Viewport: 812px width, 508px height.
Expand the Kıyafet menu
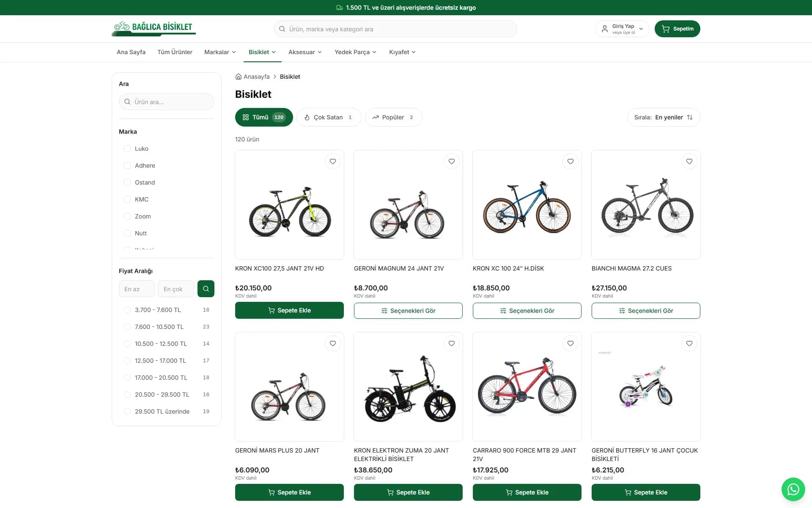[x=402, y=52]
